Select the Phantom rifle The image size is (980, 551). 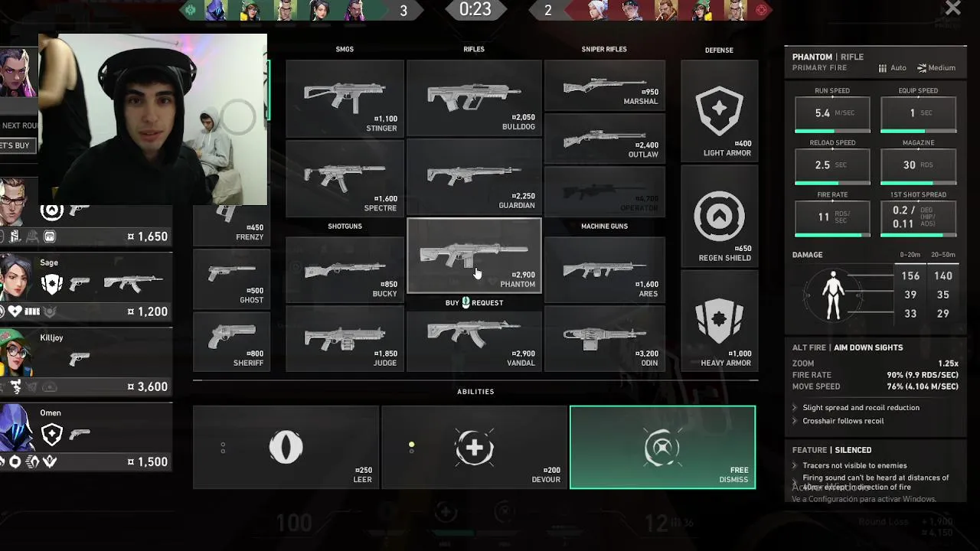[474, 256]
